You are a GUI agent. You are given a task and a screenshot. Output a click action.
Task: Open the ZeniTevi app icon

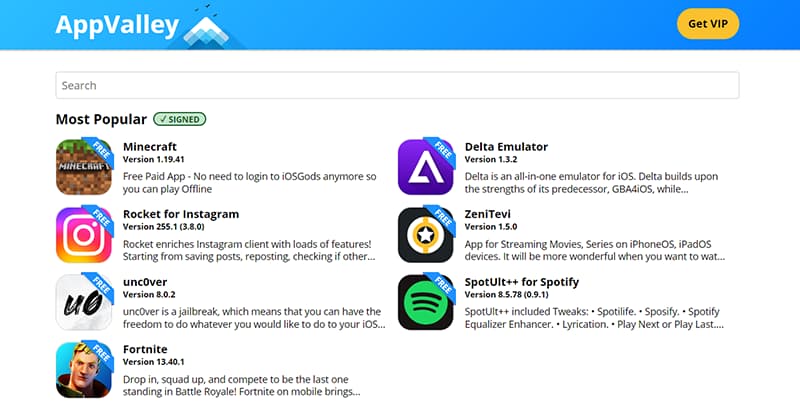(x=426, y=235)
